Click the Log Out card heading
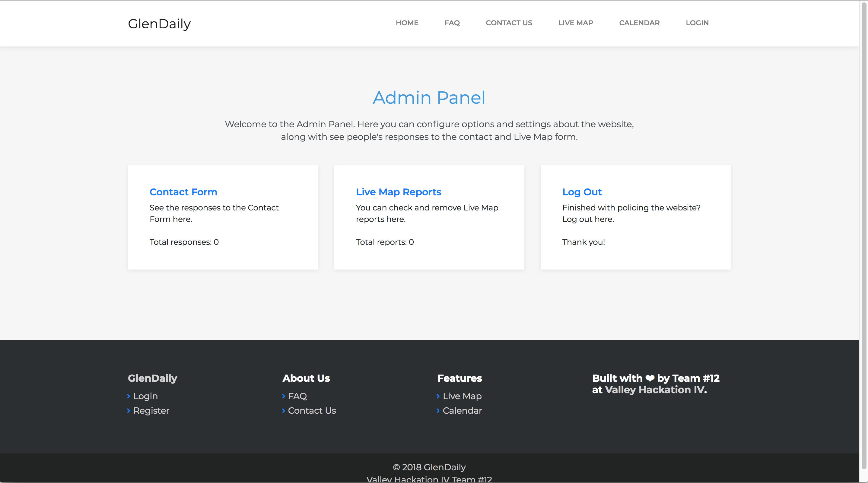The image size is (868, 483). (582, 192)
